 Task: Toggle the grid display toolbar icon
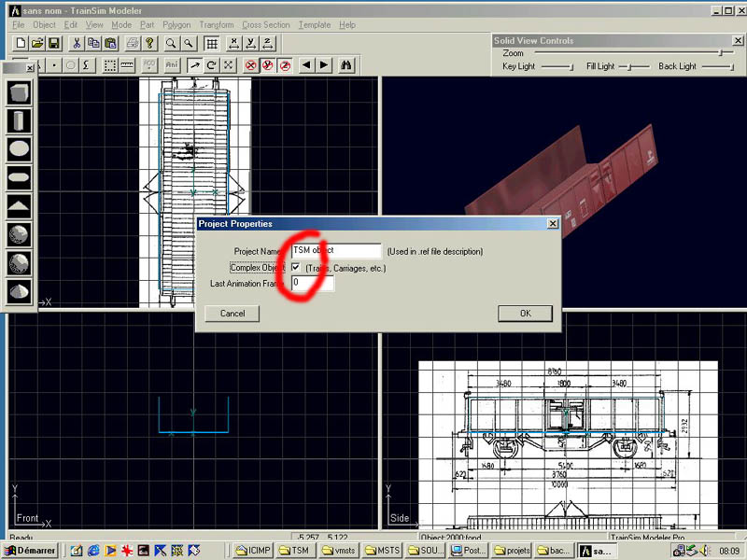tap(212, 44)
